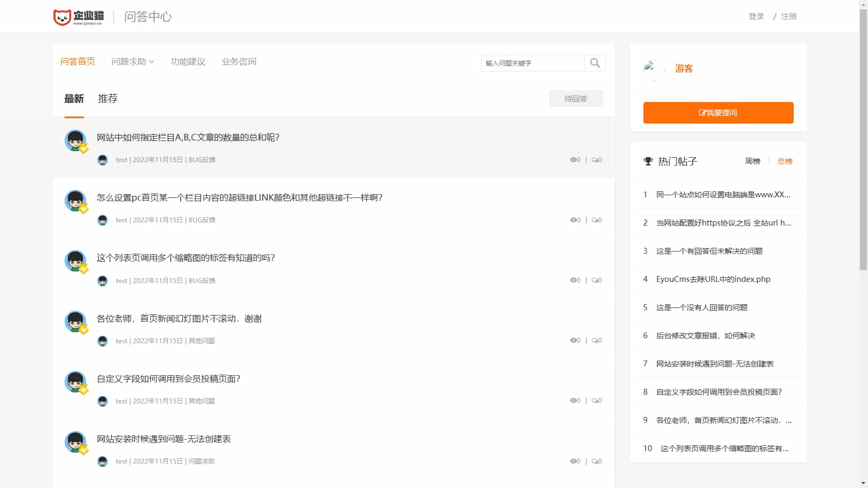Select the 最新 tab
The image size is (868, 488).
coord(74,99)
